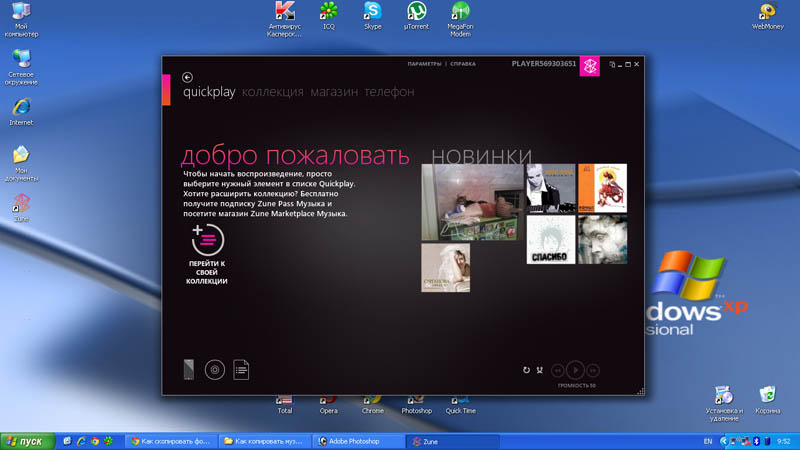Play music with the Zune play button
The height and width of the screenshot is (450, 800).
[575, 369]
